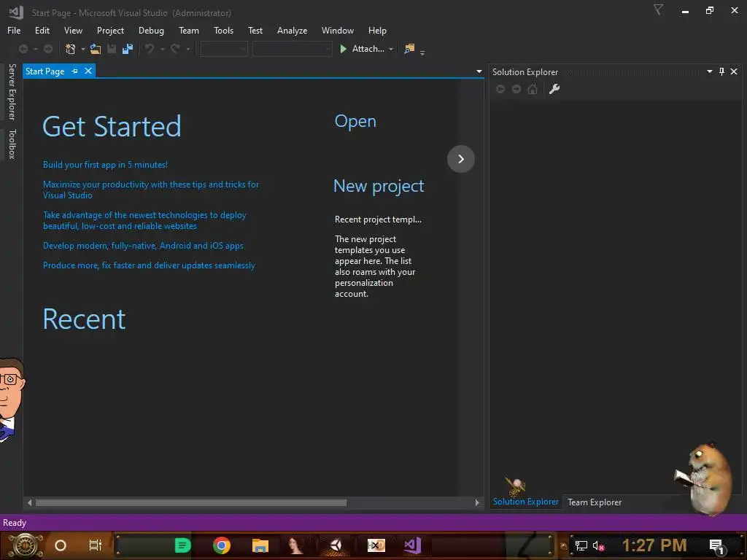This screenshot has height=560, width=747.
Task: Click the green Attach start button
Action: [x=362, y=49]
